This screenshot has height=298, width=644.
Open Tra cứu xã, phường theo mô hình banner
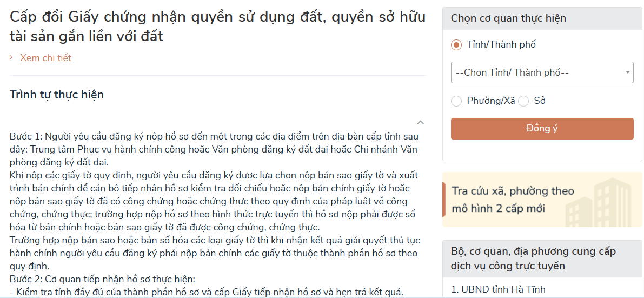pos(542,200)
